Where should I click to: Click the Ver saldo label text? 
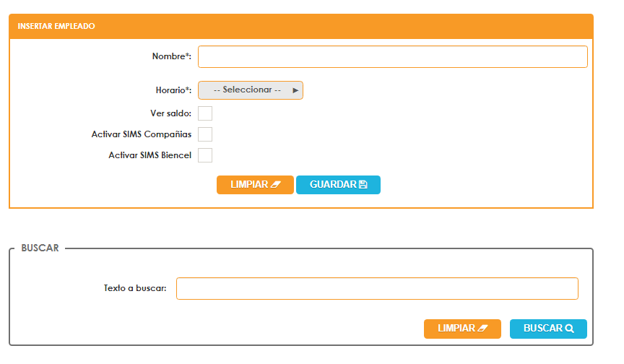click(170, 113)
